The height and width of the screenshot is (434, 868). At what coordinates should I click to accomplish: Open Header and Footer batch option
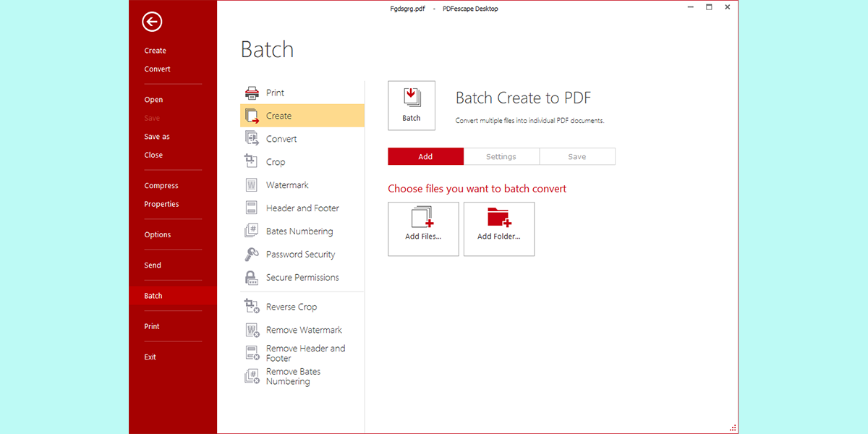[x=302, y=208]
